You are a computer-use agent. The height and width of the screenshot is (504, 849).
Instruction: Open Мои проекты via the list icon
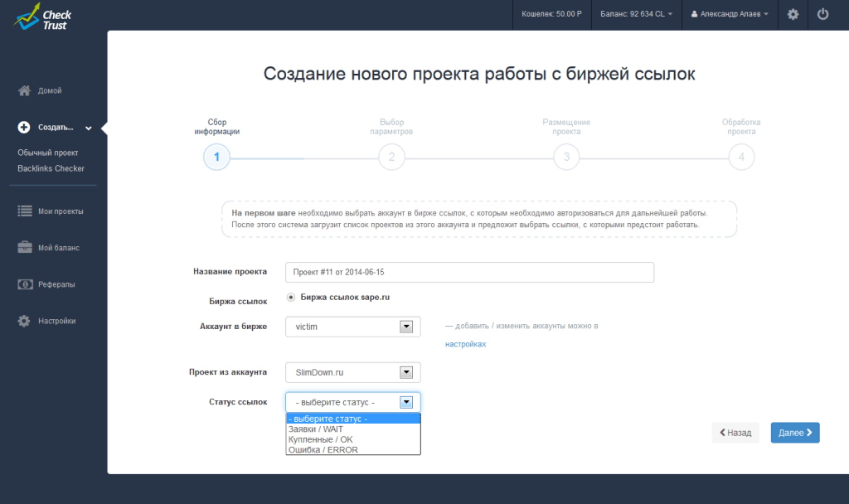tap(22, 211)
